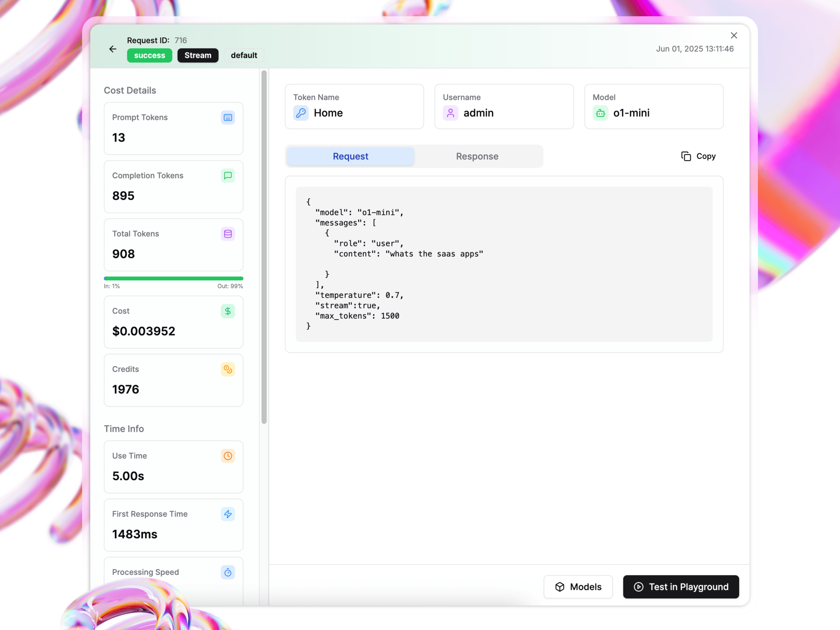Switch to the Request tab
The image size is (840, 630).
click(x=350, y=156)
